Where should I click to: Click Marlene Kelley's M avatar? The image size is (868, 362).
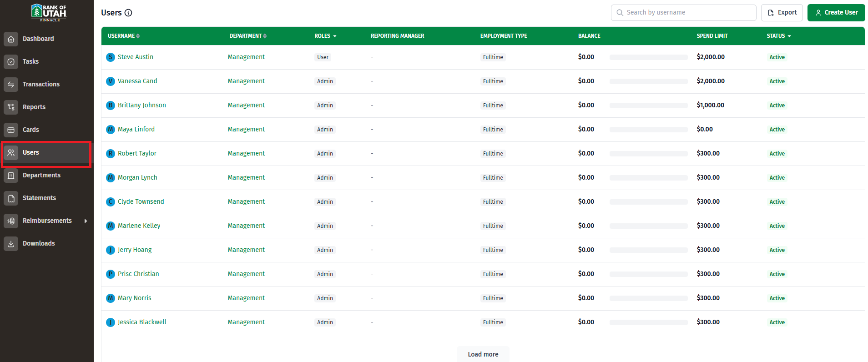pyautogui.click(x=111, y=226)
